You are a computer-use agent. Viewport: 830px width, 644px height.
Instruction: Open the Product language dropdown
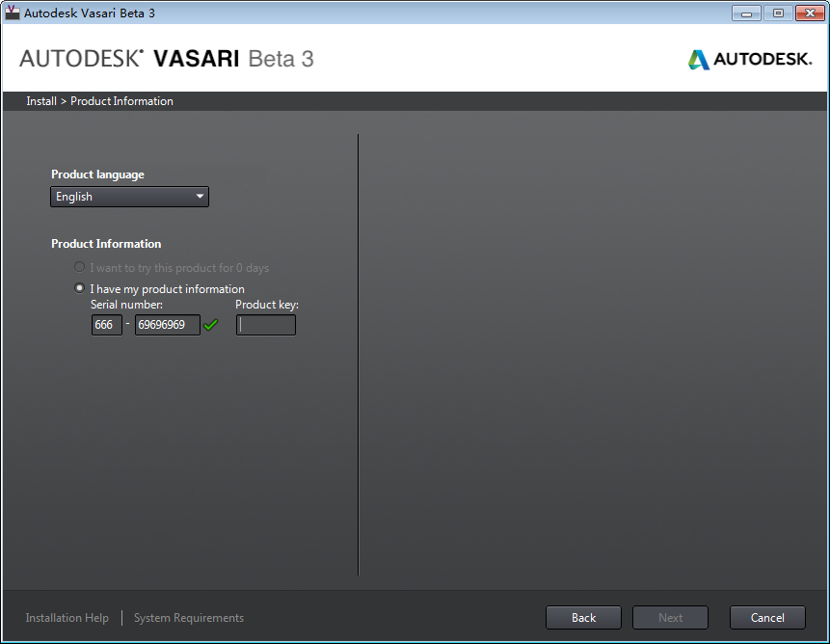click(130, 197)
